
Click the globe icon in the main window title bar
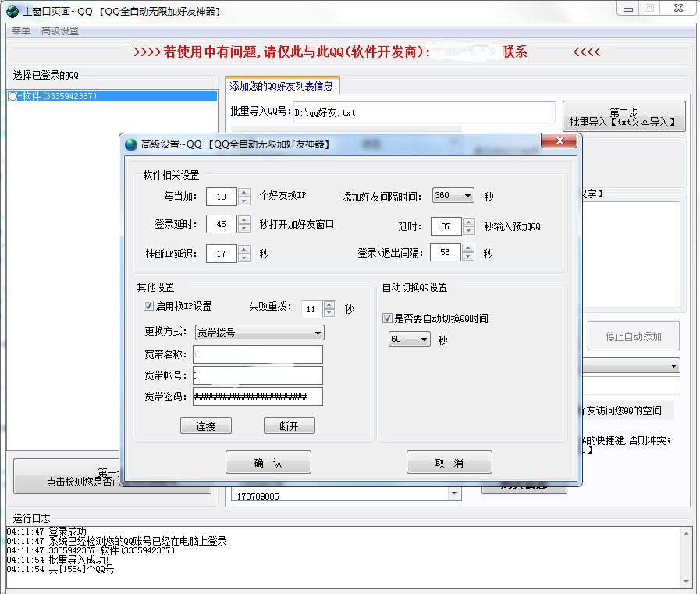pyautogui.click(x=12, y=11)
